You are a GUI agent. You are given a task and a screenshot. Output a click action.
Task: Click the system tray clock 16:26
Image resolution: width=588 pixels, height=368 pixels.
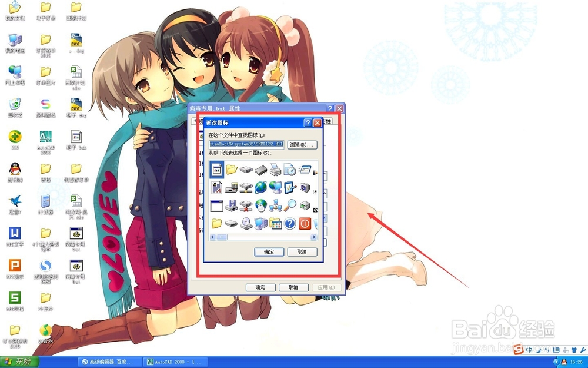click(576, 362)
